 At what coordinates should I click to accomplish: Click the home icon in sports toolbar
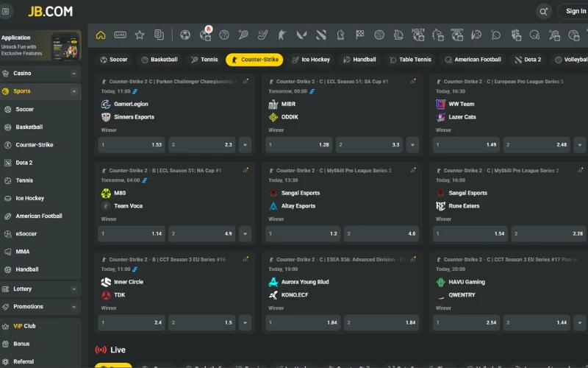101,35
